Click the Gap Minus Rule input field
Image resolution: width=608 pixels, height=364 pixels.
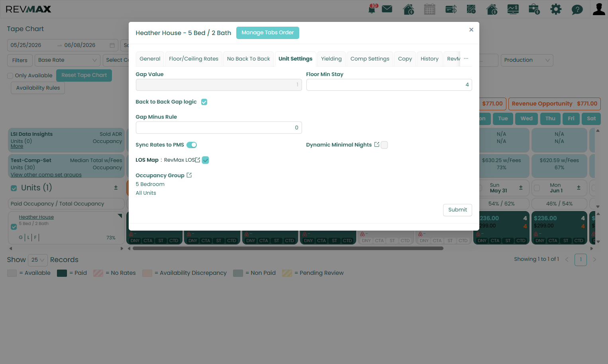pos(219,128)
